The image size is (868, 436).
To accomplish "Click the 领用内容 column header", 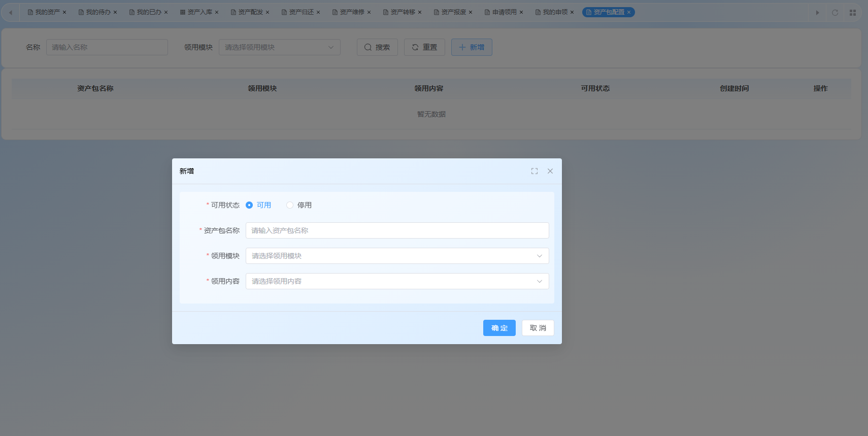I will [429, 88].
